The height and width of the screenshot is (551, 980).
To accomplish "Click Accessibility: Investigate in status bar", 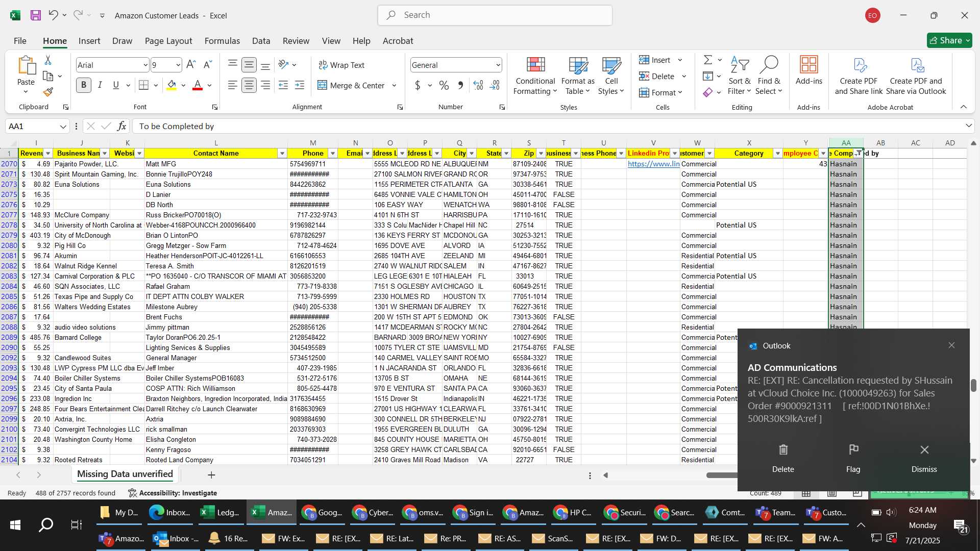I will click(173, 493).
